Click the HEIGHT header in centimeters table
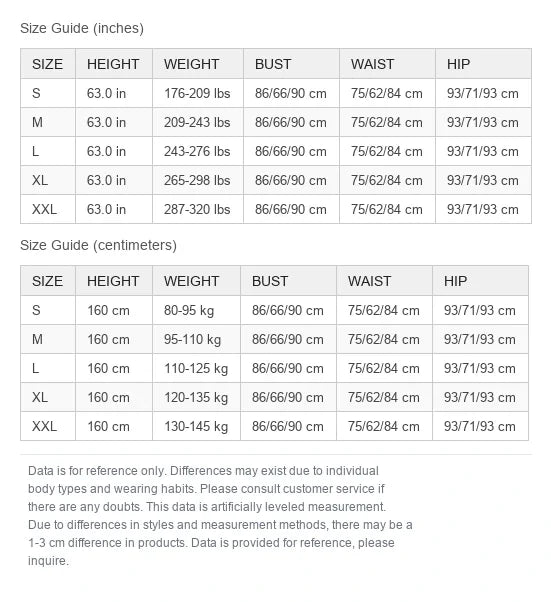Viewport: 551px width, 602px height. point(114,281)
